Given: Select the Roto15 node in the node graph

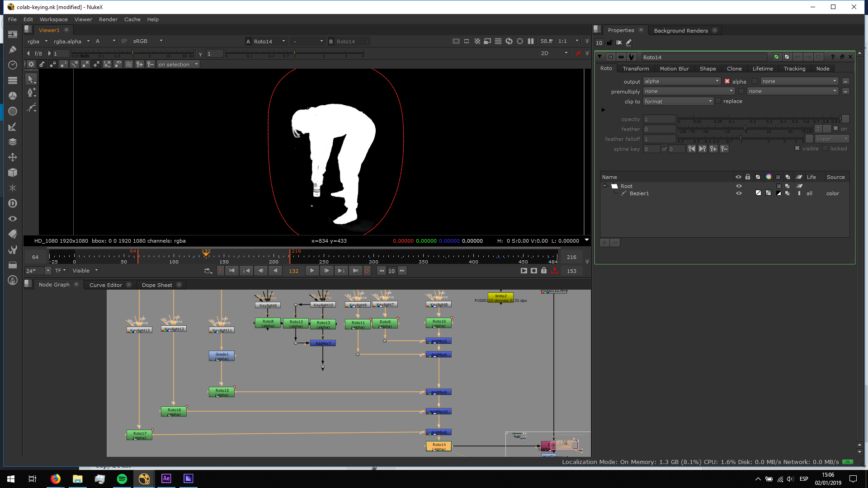Looking at the screenshot, I should pyautogui.click(x=222, y=392).
